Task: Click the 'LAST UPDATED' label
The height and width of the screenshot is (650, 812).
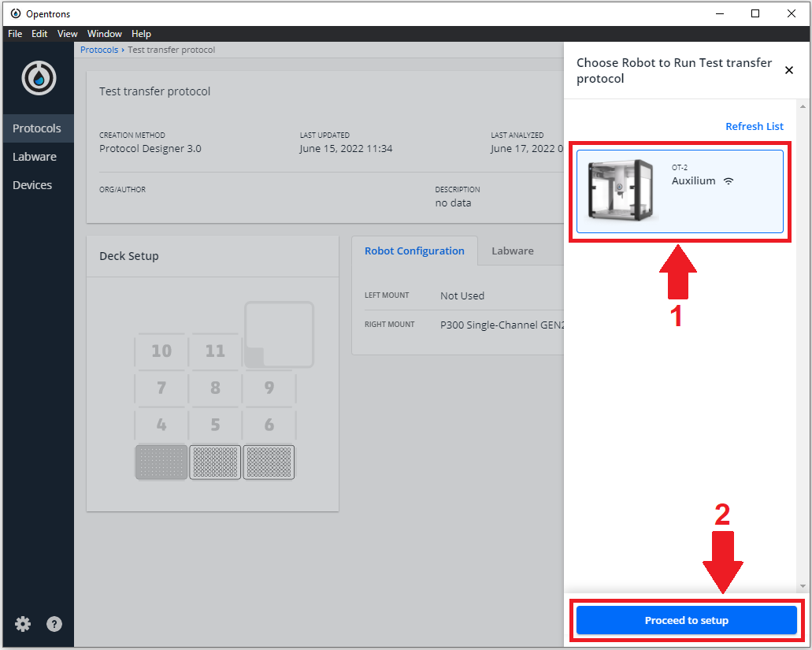Action: 324,136
